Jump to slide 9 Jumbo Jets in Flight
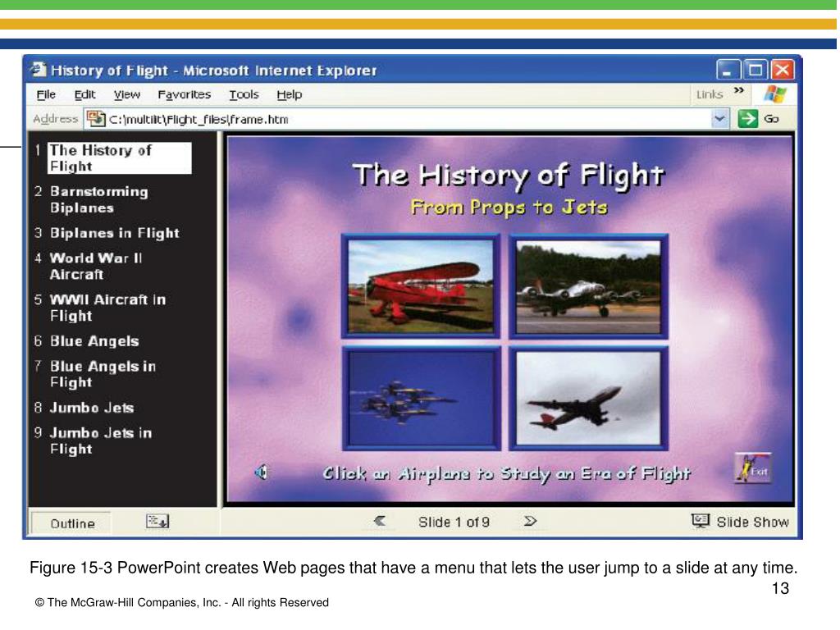 point(101,441)
